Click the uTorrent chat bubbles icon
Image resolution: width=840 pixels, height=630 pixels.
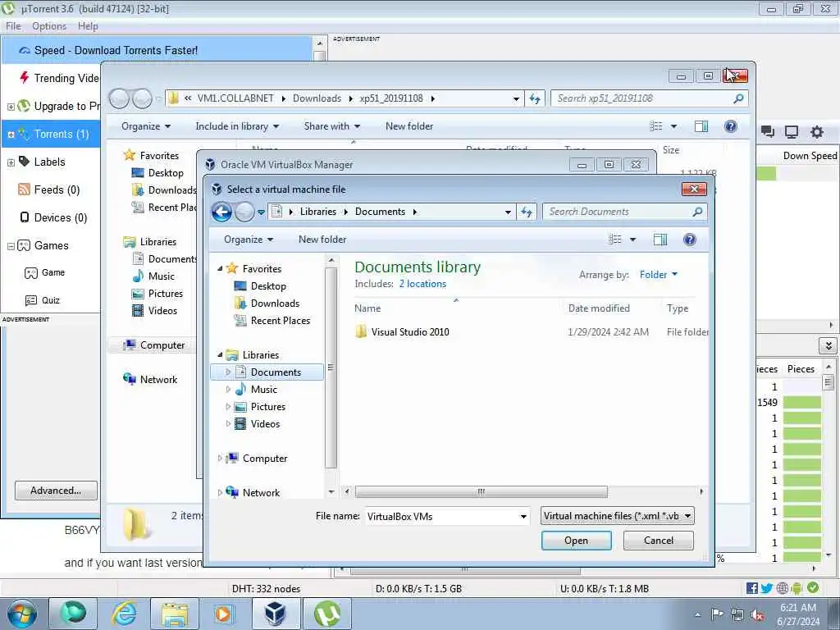coord(768,132)
